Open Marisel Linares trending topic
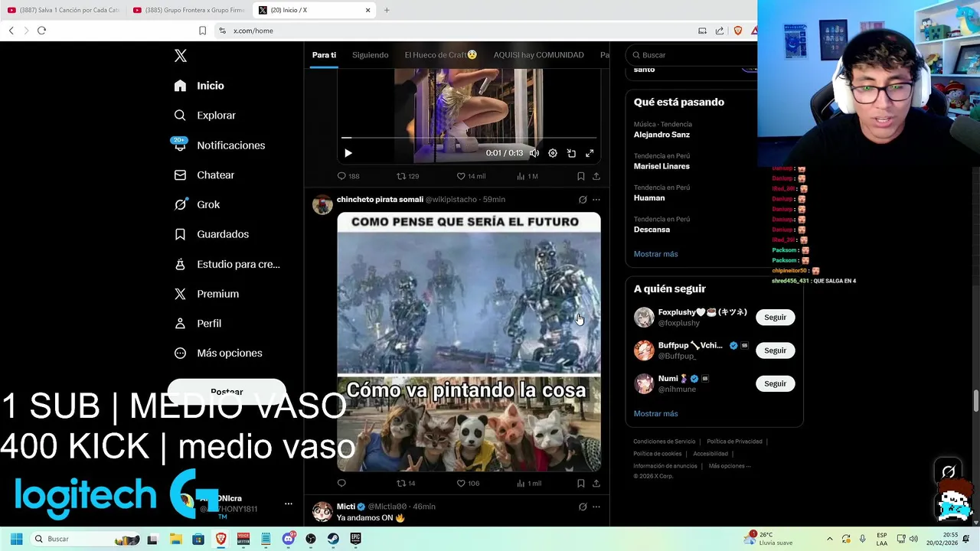Screen dimensions: 980x551 [661, 166]
